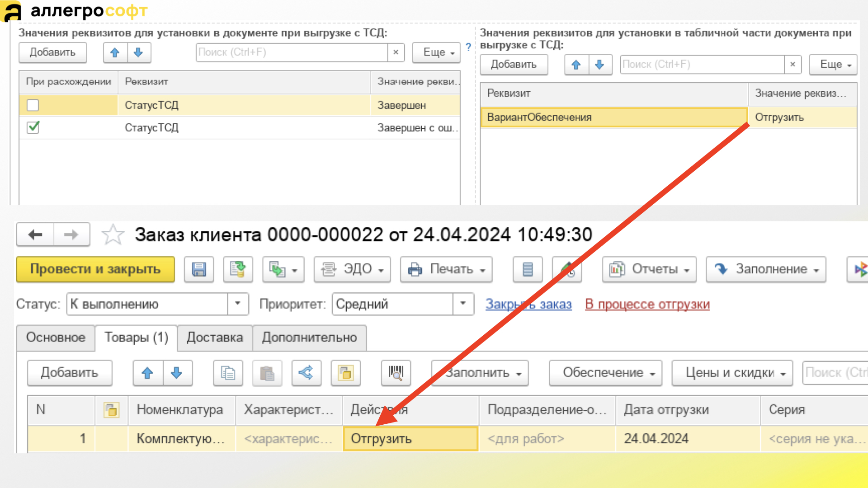Switch to the Дополнительно tab
Viewport: 868px width, 488px height.
(310, 338)
